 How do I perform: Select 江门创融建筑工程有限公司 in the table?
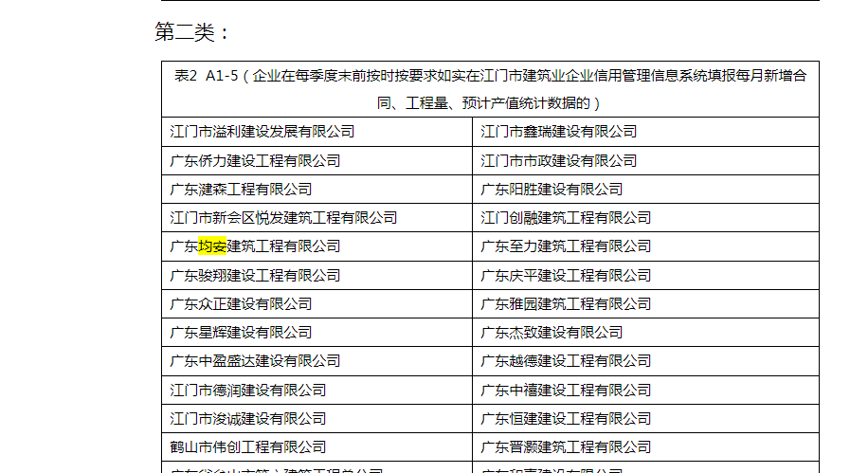(566, 218)
